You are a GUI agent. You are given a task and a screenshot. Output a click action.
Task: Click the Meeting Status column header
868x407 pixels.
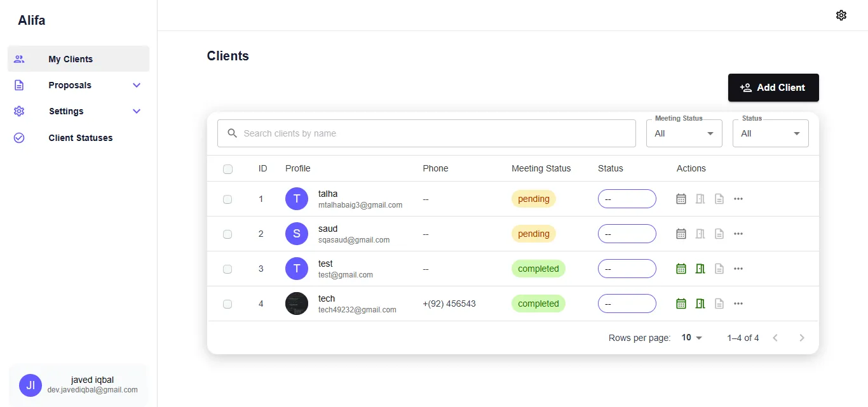point(541,168)
